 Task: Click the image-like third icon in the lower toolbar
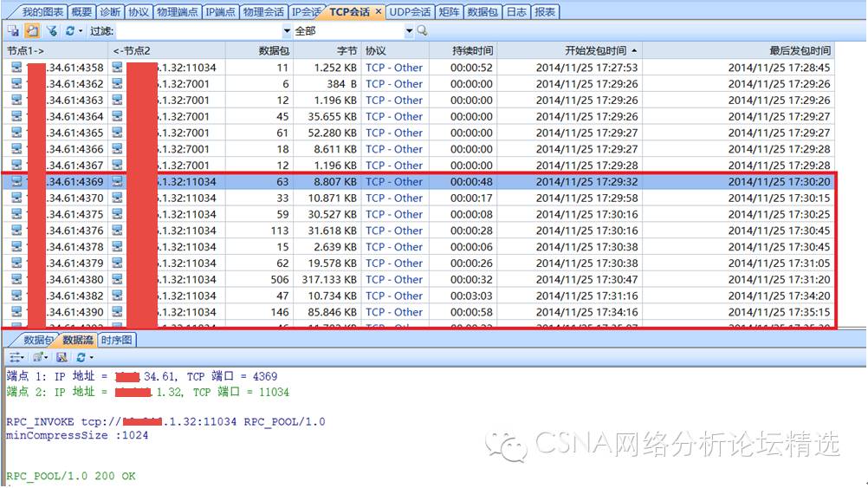(62, 357)
